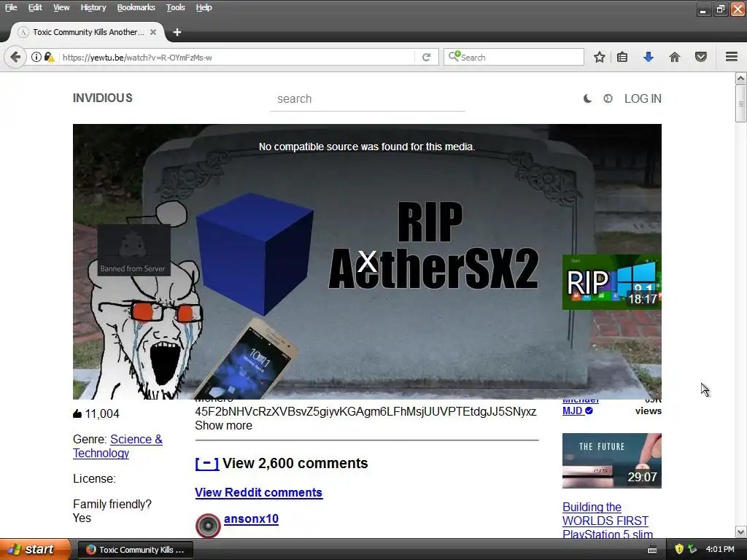Click 'Show more' in the description
The width and height of the screenshot is (747, 560).
tap(223, 425)
